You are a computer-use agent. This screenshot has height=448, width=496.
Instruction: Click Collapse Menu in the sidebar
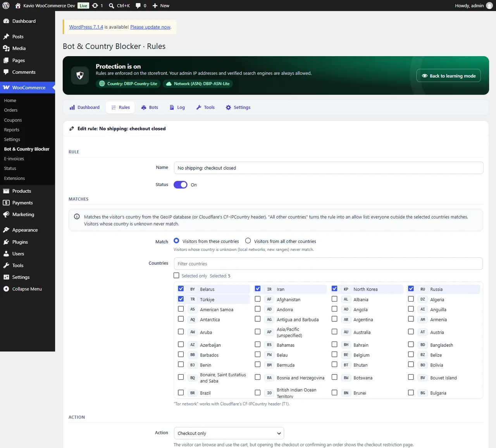click(28, 289)
